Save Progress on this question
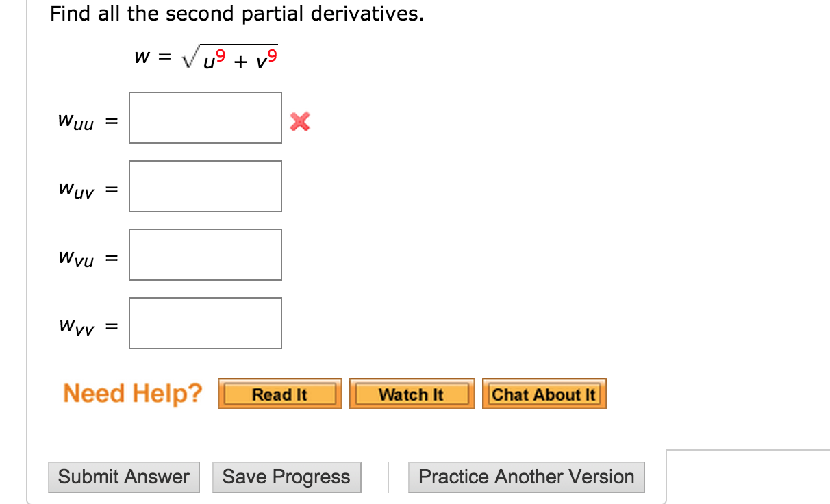 286,477
